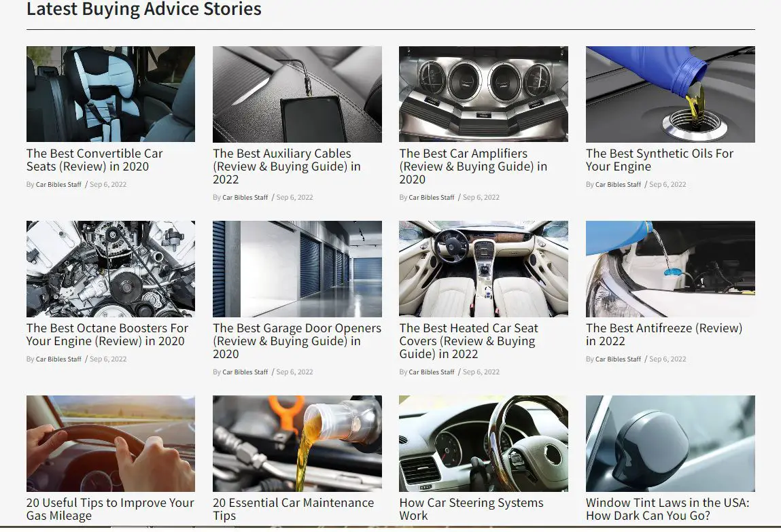Open the engine close-up thumbnail
Viewport: 781px width, 532px height.
pyautogui.click(x=111, y=269)
